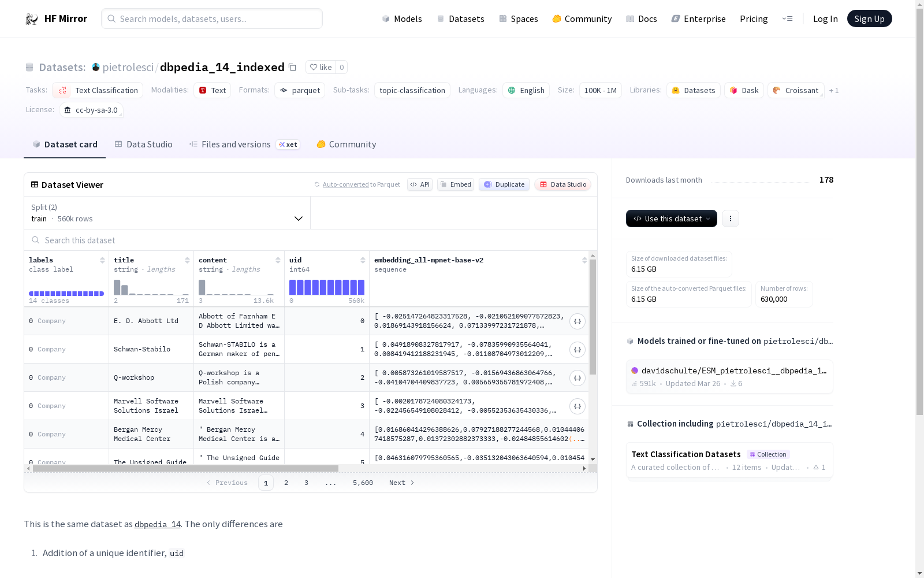
Task: Copy dataset name with the copy icon
Action: click(x=292, y=68)
